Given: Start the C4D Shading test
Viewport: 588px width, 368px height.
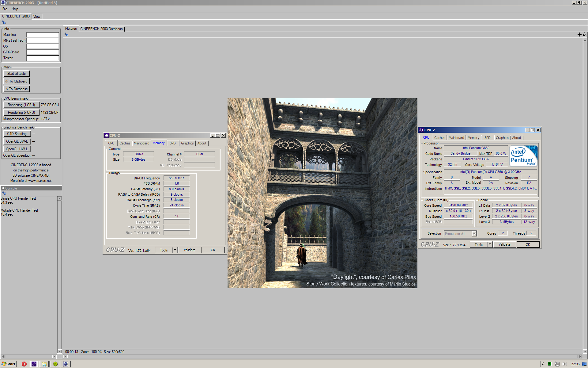Looking at the screenshot, I should [x=17, y=134].
